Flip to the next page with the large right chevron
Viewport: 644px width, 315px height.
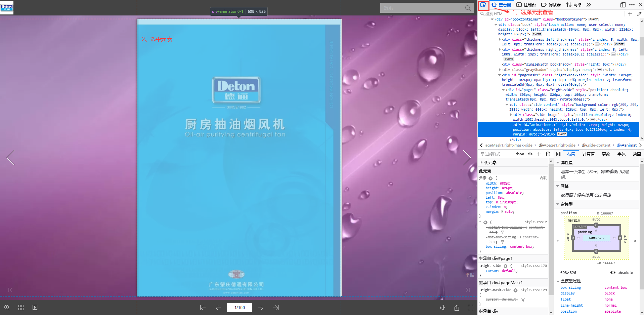pos(467,158)
